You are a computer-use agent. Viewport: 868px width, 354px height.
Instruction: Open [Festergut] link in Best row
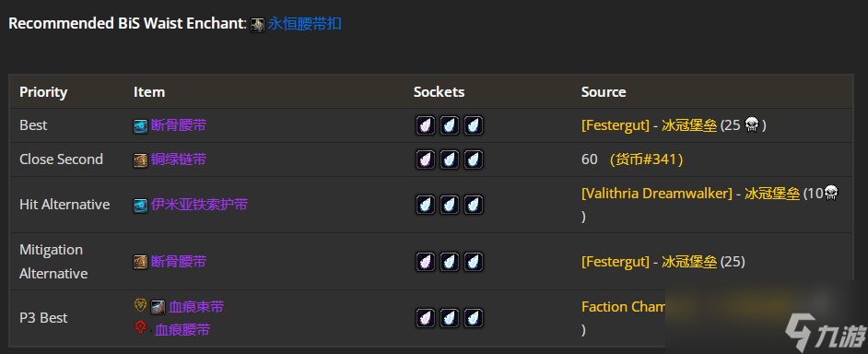point(616,125)
